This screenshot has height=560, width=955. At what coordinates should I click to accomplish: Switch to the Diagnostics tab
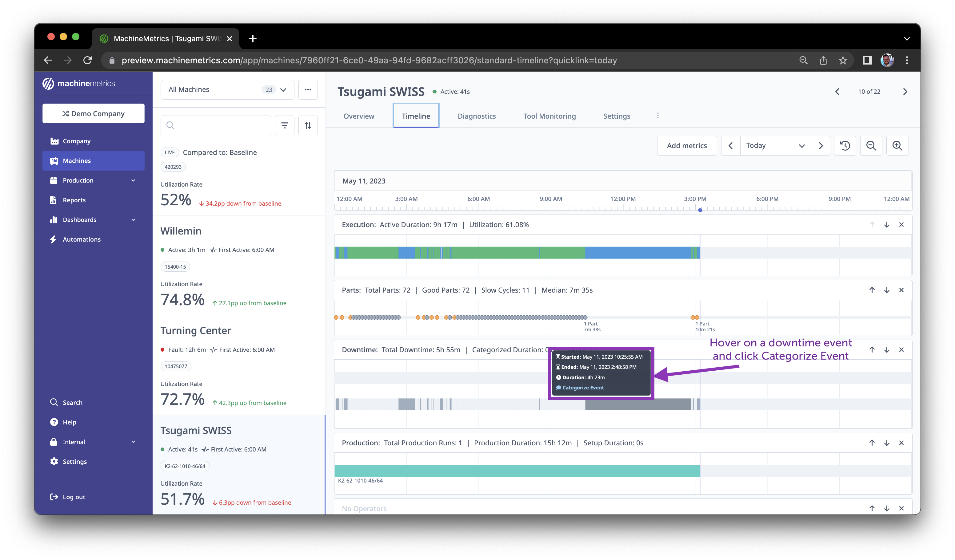(x=477, y=116)
